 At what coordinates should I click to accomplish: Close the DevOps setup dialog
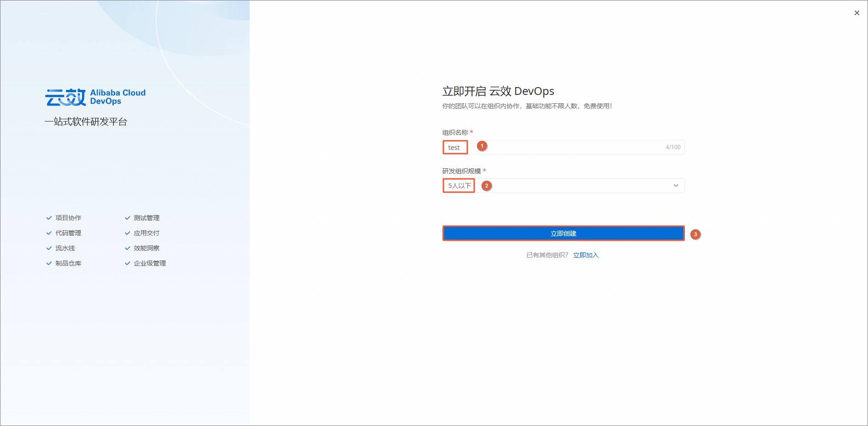(x=857, y=13)
